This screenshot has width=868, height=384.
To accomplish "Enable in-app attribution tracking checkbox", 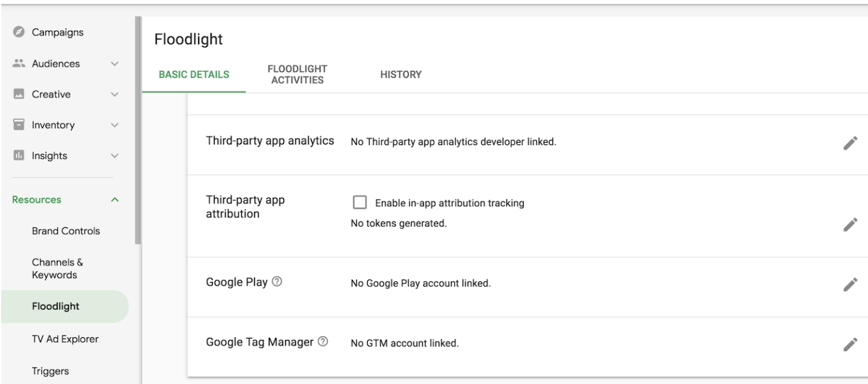I will point(359,203).
